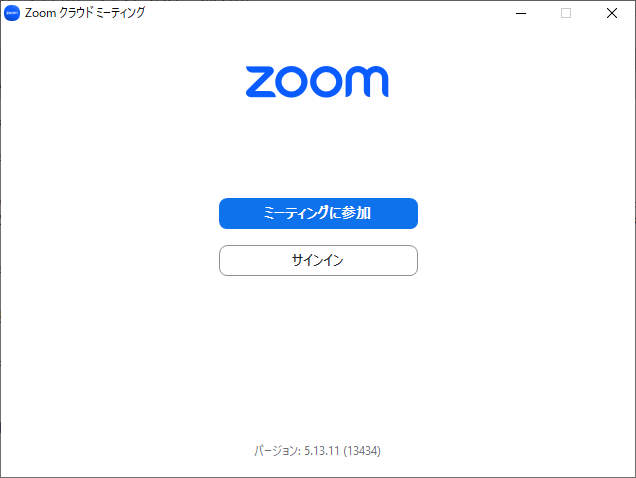Click the バージョン label at the bottom
Viewport: 636px width, 478px height.
pyautogui.click(x=277, y=451)
